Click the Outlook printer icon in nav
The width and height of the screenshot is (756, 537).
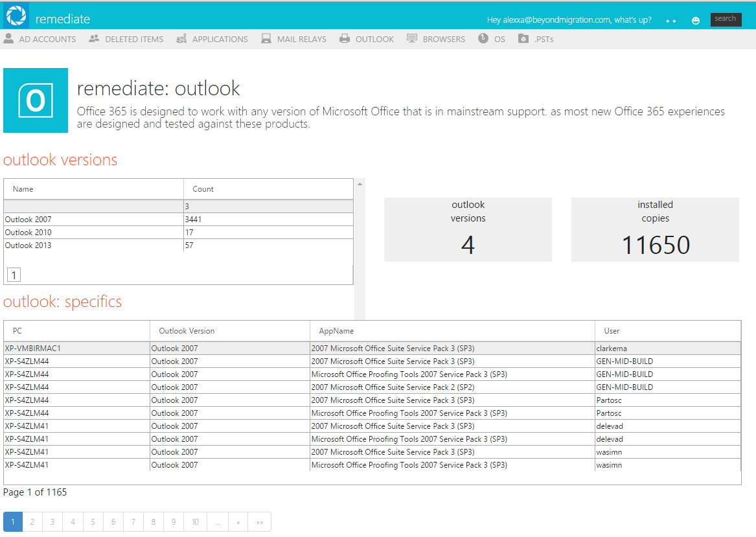pos(344,39)
